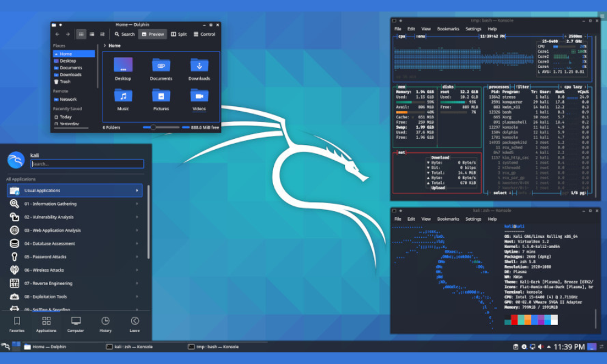Open volume control in system tray
The height and width of the screenshot is (364, 607).
click(540, 346)
